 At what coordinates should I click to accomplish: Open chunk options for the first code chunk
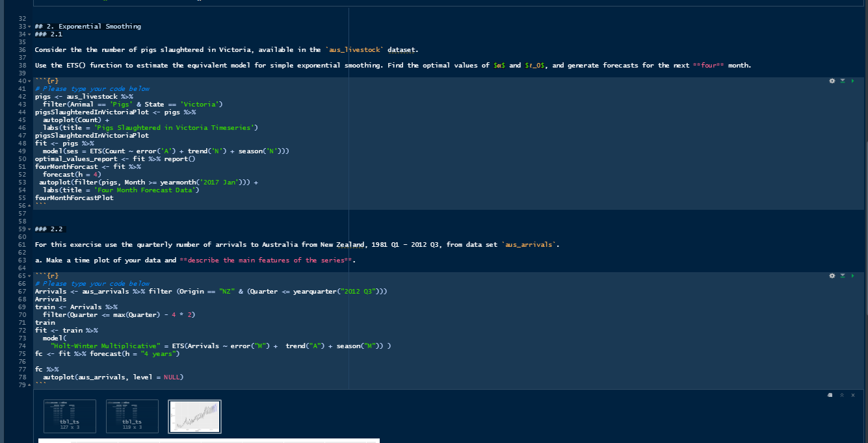832,81
